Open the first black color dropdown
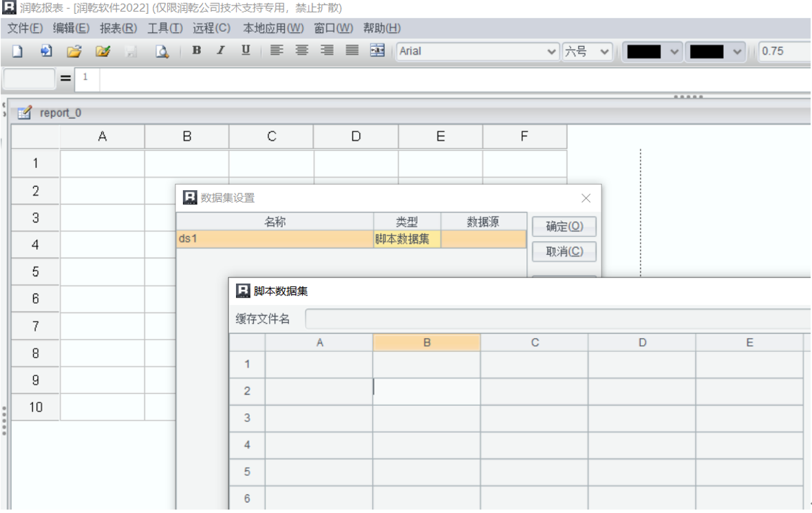Screen dimensions: 812x513 click(x=674, y=52)
